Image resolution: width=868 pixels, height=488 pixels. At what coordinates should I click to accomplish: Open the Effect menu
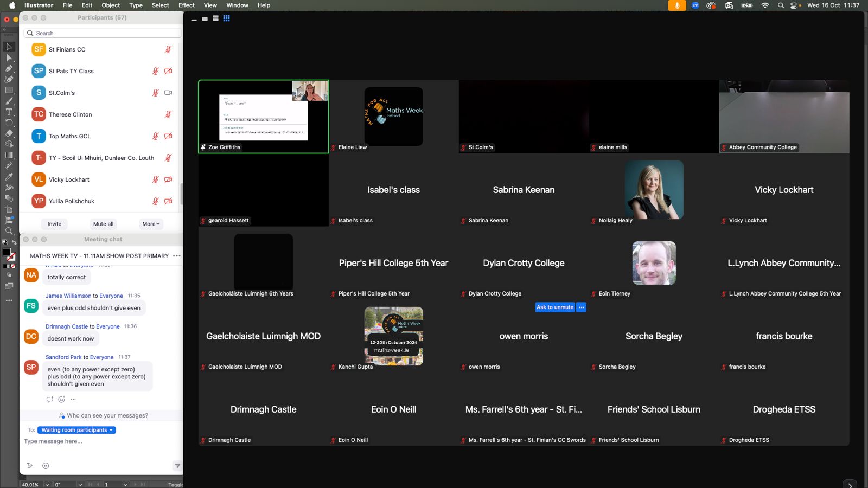click(186, 5)
